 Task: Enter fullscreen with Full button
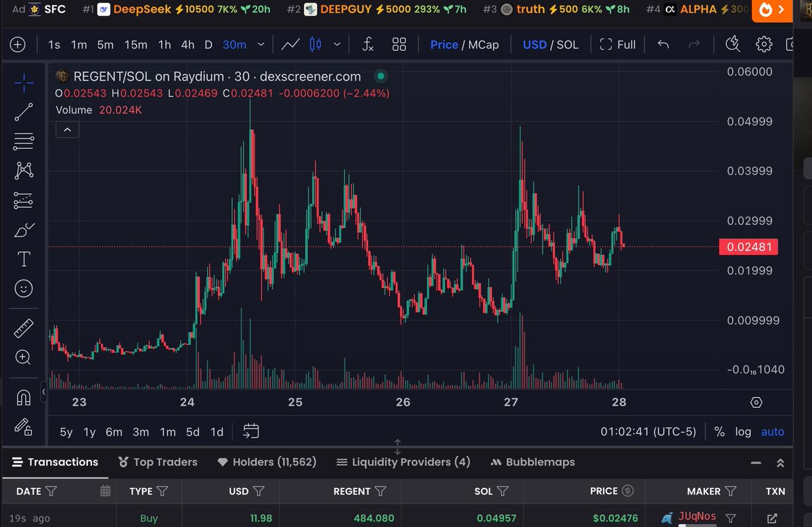click(x=617, y=45)
